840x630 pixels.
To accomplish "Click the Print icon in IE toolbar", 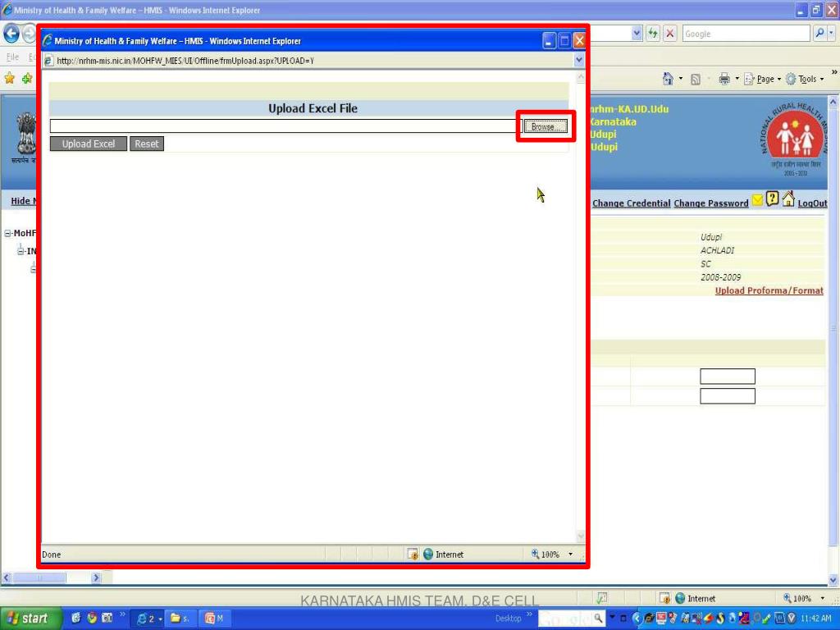I will click(724, 79).
